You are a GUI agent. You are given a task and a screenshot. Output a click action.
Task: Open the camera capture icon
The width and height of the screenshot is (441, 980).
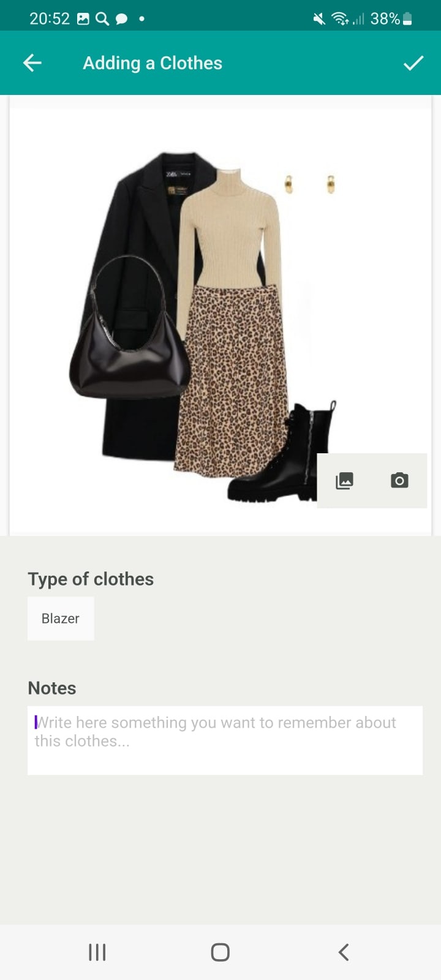(x=399, y=481)
